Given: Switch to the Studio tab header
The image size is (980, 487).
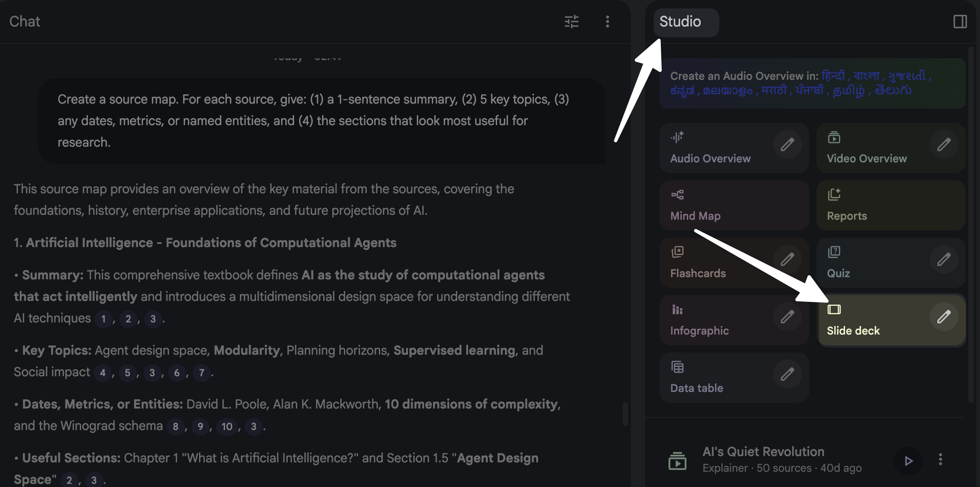Looking at the screenshot, I should 680,22.
